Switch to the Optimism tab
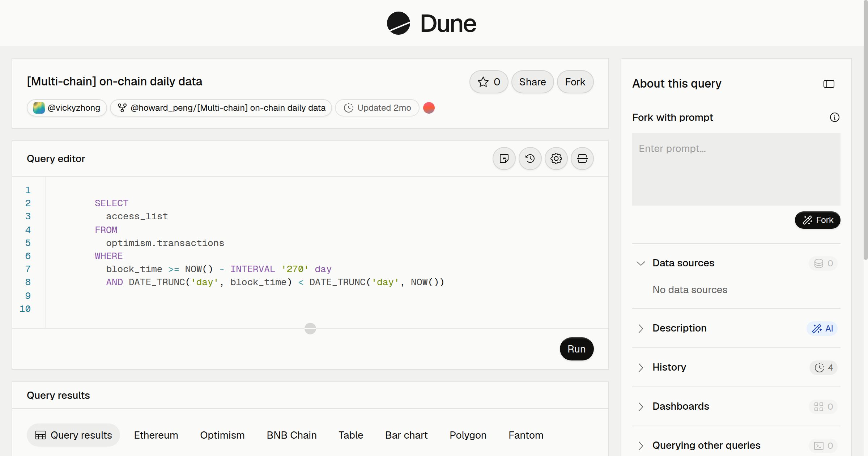The image size is (868, 456). 222,435
